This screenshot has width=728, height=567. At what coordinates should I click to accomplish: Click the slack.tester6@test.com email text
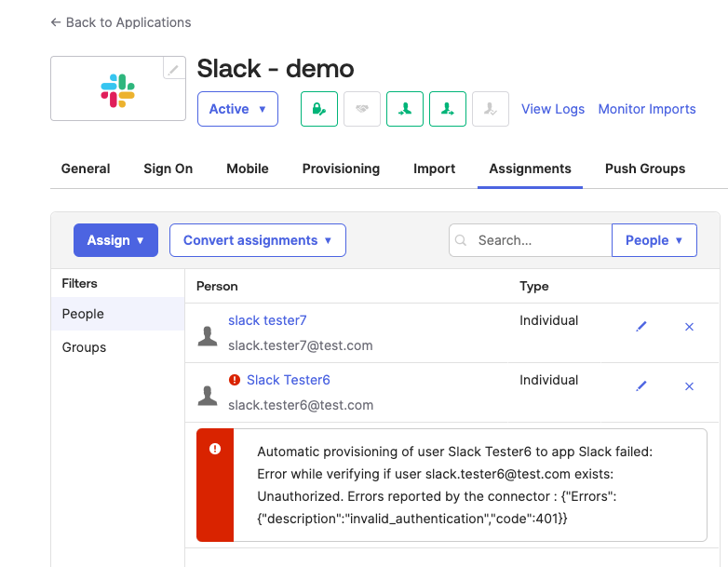coord(301,405)
